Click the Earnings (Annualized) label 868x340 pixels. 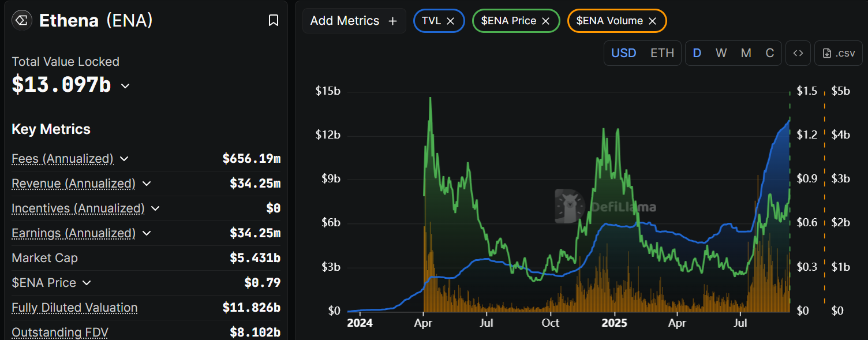pos(73,233)
